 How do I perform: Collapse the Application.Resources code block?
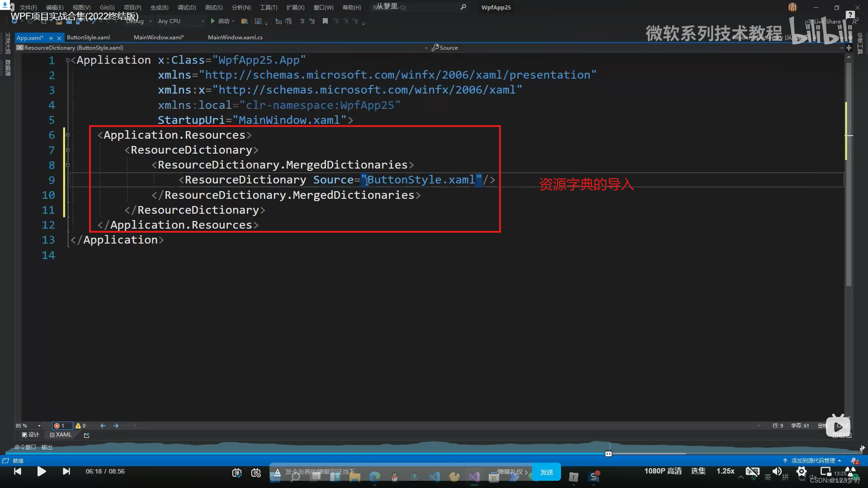[x=68, y=135]
